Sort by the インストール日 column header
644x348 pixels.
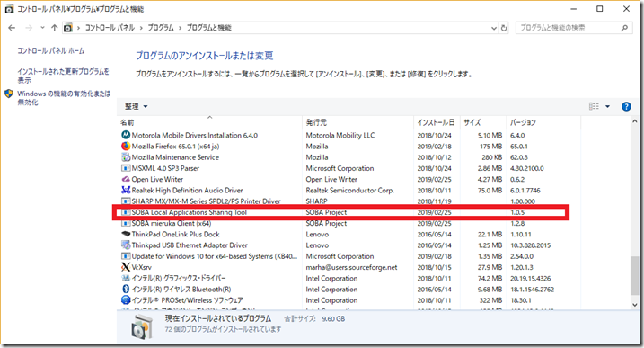437,122
